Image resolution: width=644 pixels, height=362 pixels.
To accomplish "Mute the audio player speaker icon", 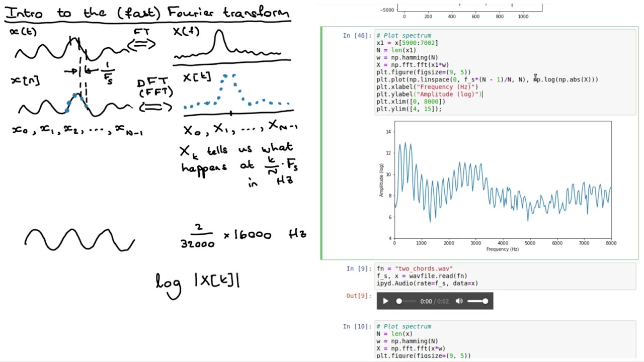I will [x=459, y=301].
